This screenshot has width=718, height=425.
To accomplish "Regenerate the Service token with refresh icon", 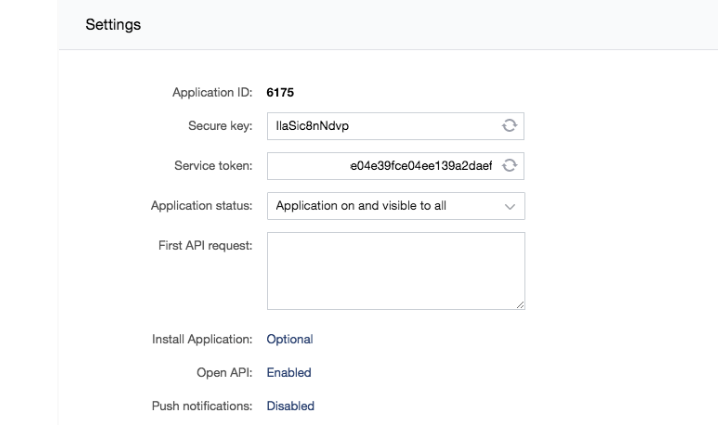I will [509, 165].
